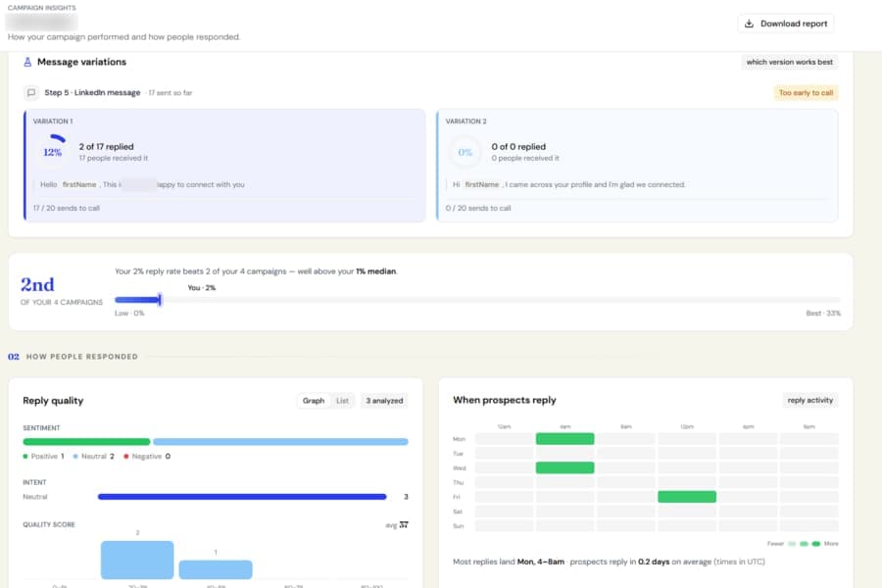Click the '2nd' campaign rank

(x=37, y=285)
